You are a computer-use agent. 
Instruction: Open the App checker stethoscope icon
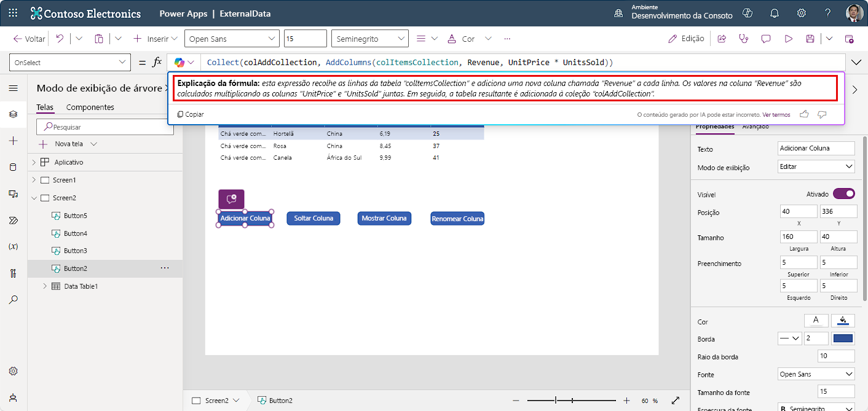(744, 39)
